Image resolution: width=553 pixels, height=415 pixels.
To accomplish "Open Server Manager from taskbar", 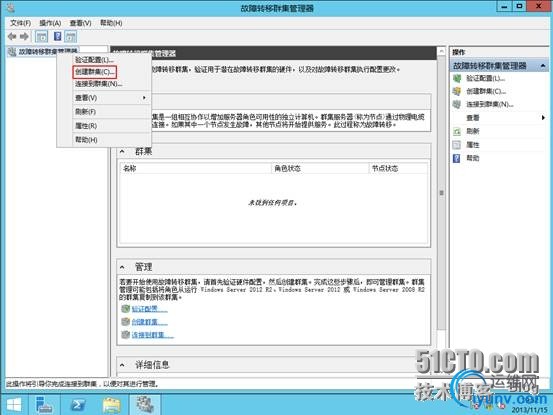I will [x=44, y=405].
